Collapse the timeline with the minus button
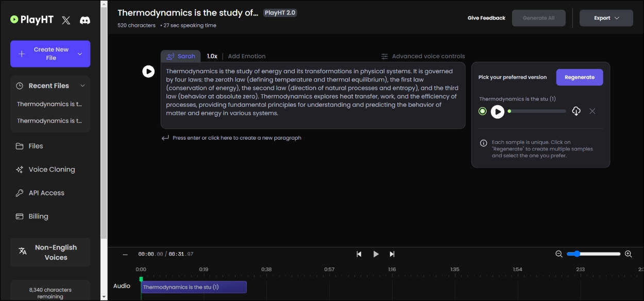Image resolution: width=644 pixels, height=301 pixels. [x=125, y=254]
